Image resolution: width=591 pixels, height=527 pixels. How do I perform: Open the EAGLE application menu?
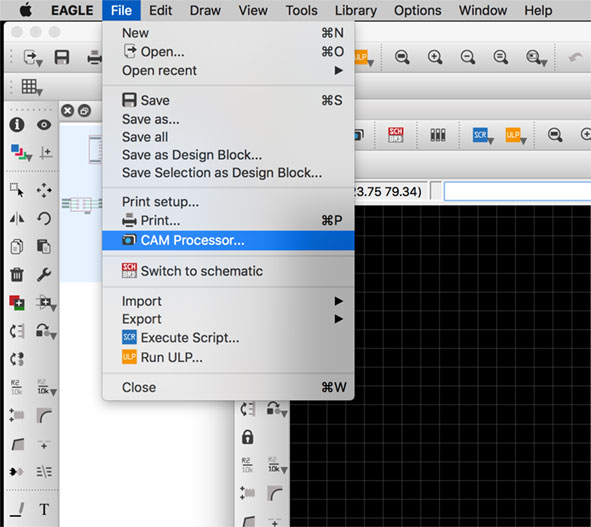point(72,10)
